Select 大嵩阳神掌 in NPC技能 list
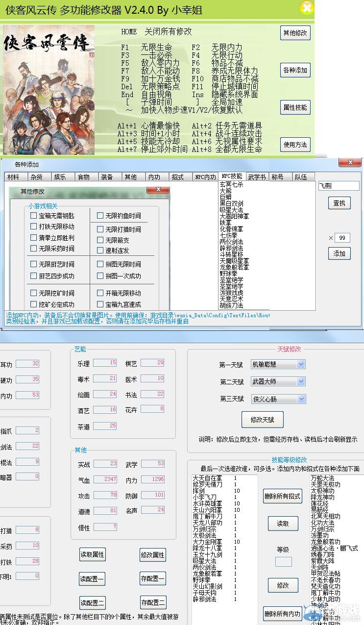This screenshot has height=625, width=364. click(x=234, y=216)
